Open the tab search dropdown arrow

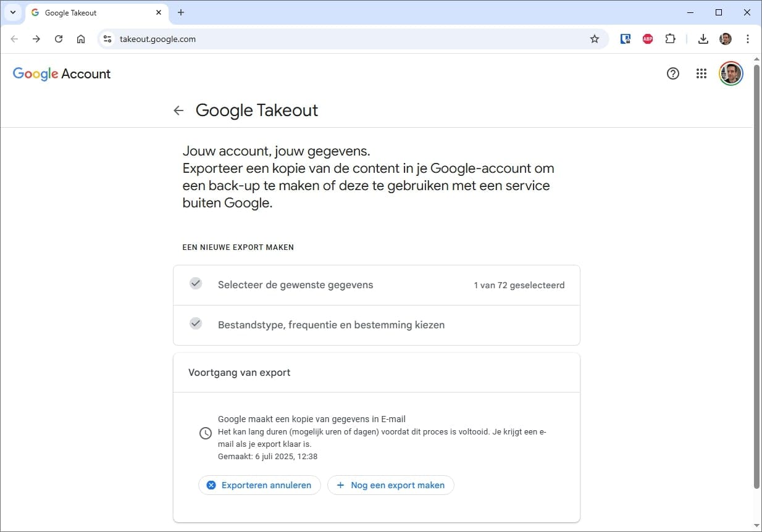pyautogui.click(x=13, y=12)
